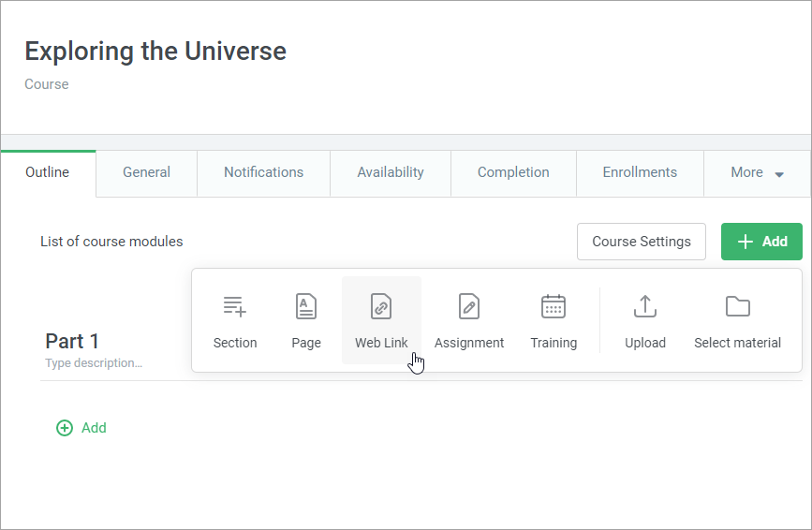Select the Page icon to add a page
812x530 pixels.
click(x=306, y=306)
